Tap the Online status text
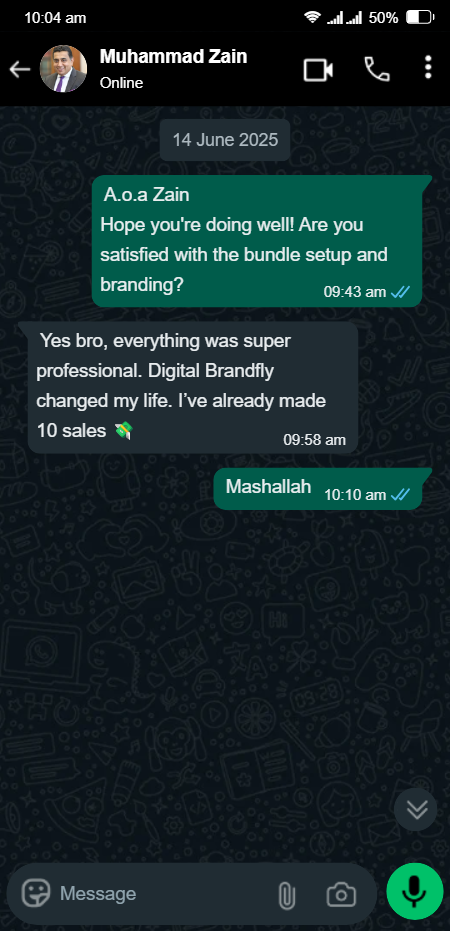 121,83
